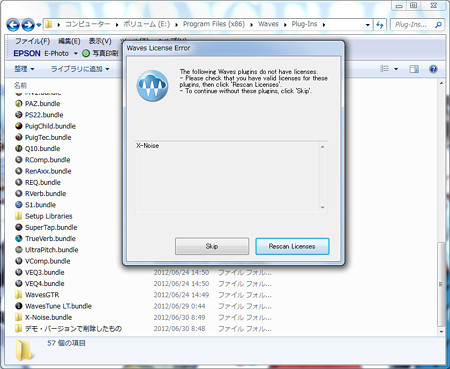Click the change view icon
Image resolution: width=450 pixels, height=369 pixels.
point(384,69)
